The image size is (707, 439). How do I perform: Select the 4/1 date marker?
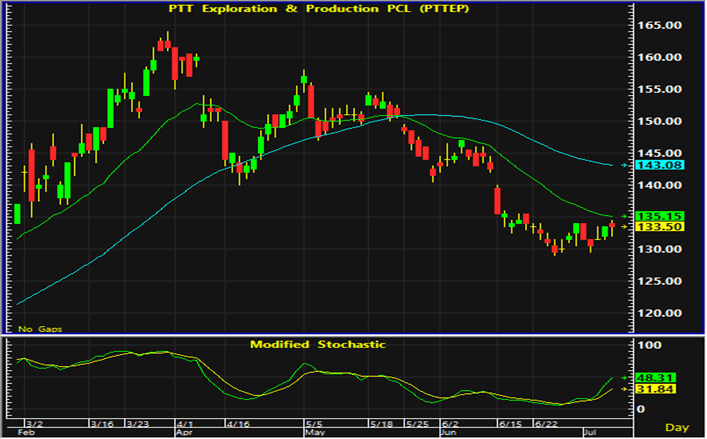185,424
